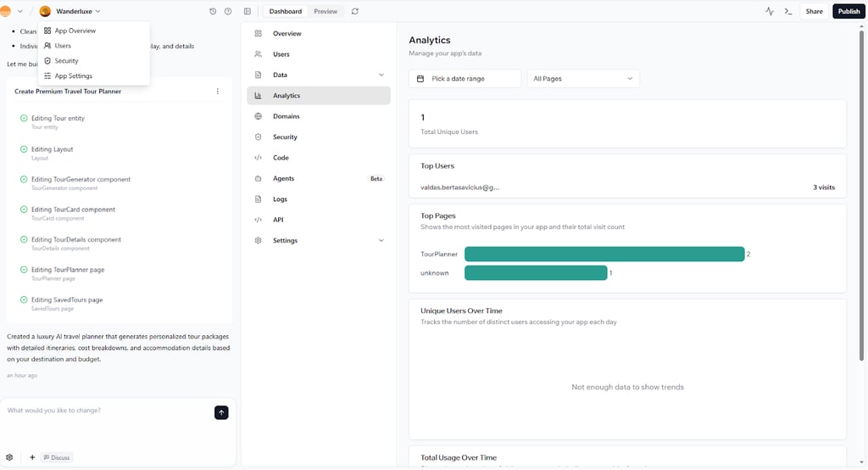Expand the Settings section chevron

pos(381,241)
